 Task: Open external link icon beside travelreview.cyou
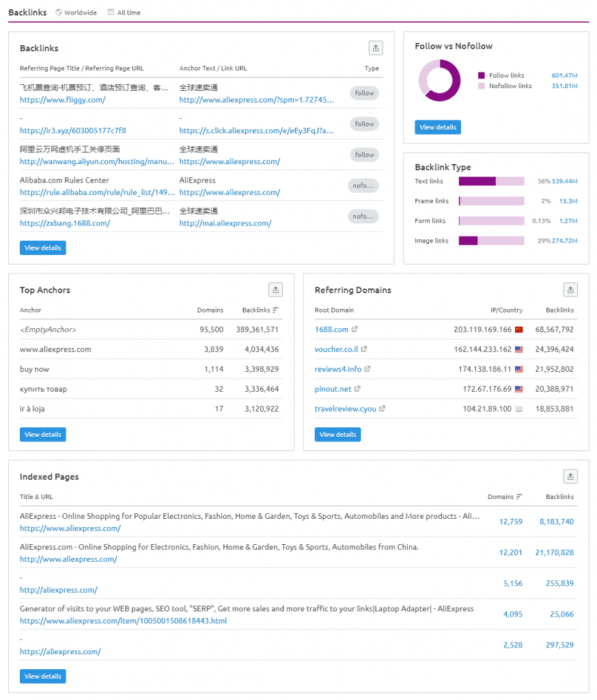[382, 409]
